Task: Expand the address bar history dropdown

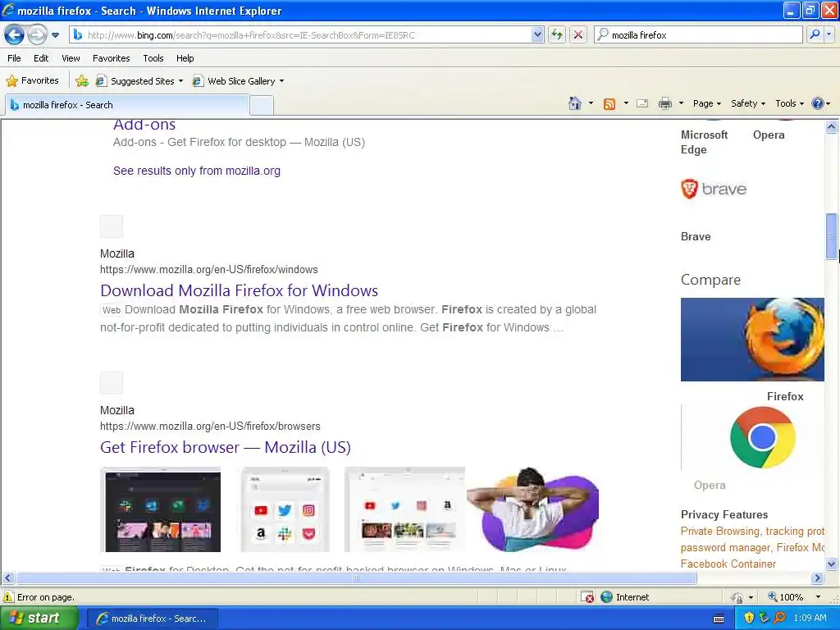Action: tap(537, 35)
